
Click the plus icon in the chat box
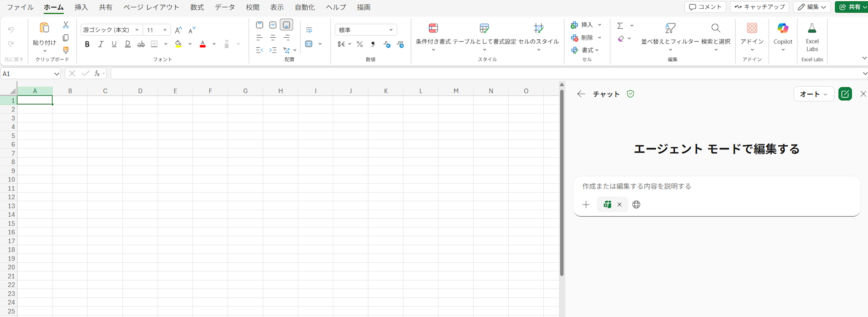pos(586,205)
